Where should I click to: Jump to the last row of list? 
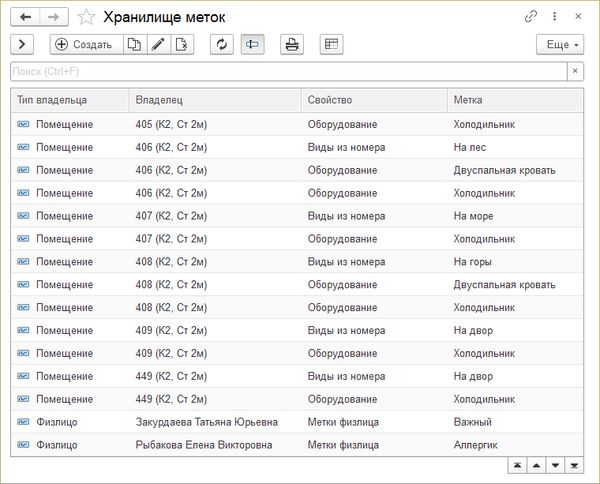click(574, 466)
